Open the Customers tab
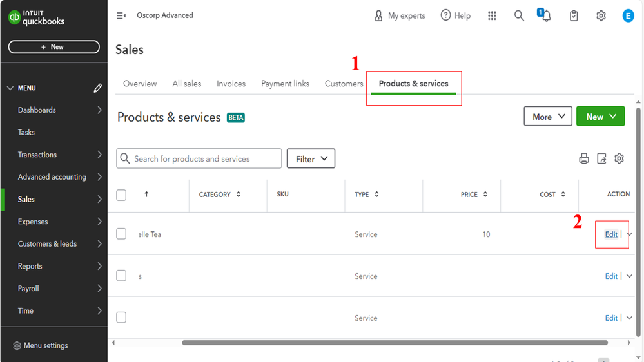Screen dimensions: 644x362 tap(344, 84)
